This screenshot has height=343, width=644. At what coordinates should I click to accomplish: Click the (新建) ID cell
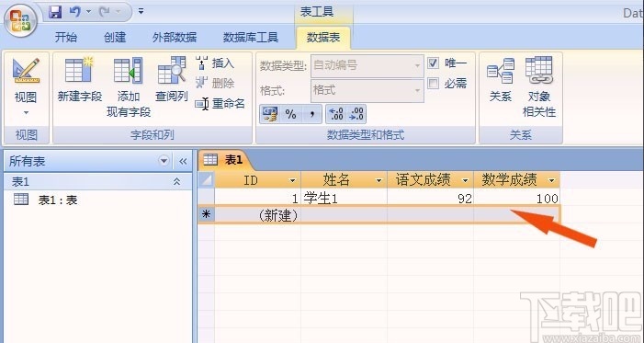[x=257, y=215]
